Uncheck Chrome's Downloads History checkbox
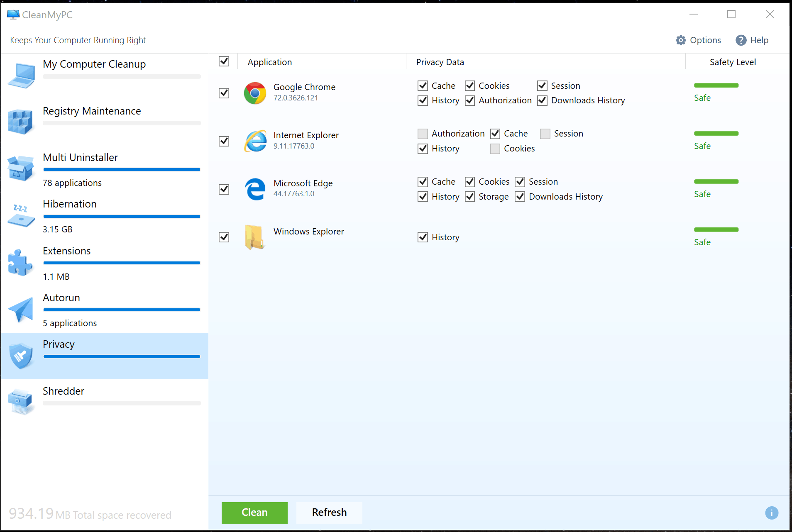 pos(543,100)
